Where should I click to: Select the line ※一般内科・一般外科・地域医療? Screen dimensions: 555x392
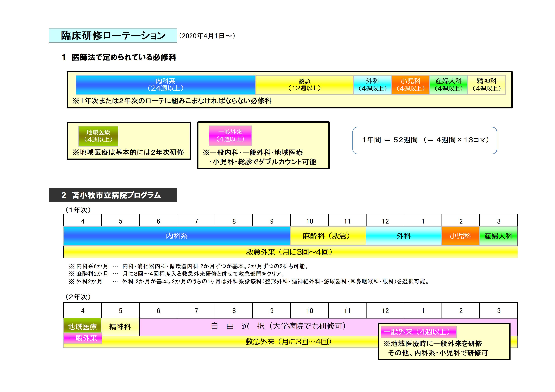tap(253, 152)
